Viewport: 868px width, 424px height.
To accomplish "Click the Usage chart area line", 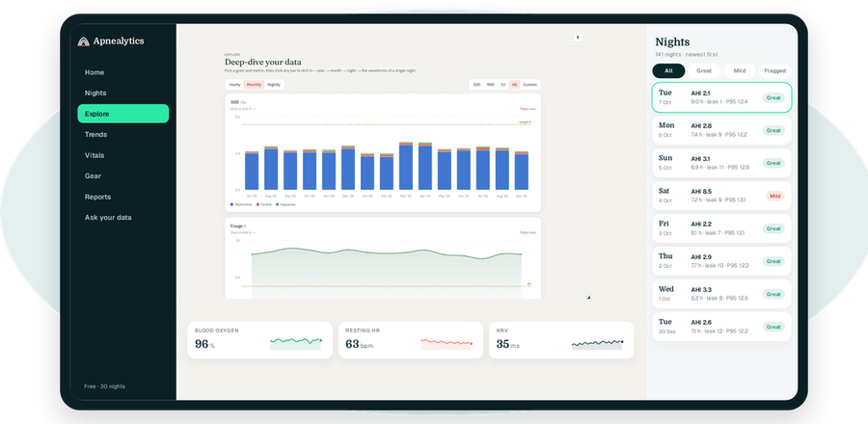I will (x=387, y=252).
